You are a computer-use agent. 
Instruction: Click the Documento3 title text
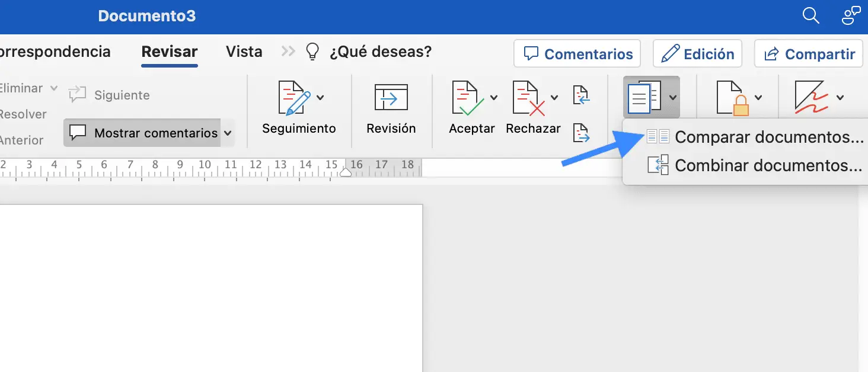point(147,16)
